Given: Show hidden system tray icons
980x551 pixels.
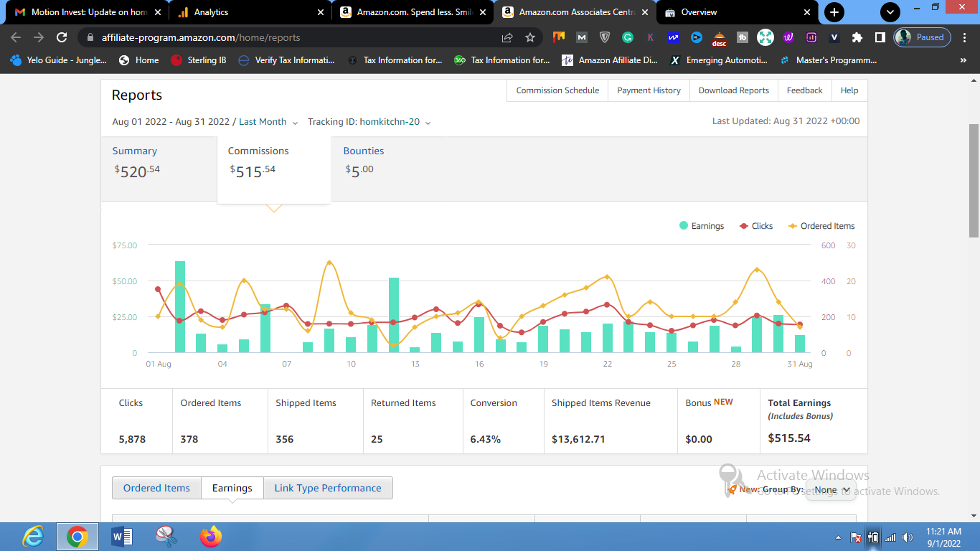Looking at the screenshot, I should point(839,537).
